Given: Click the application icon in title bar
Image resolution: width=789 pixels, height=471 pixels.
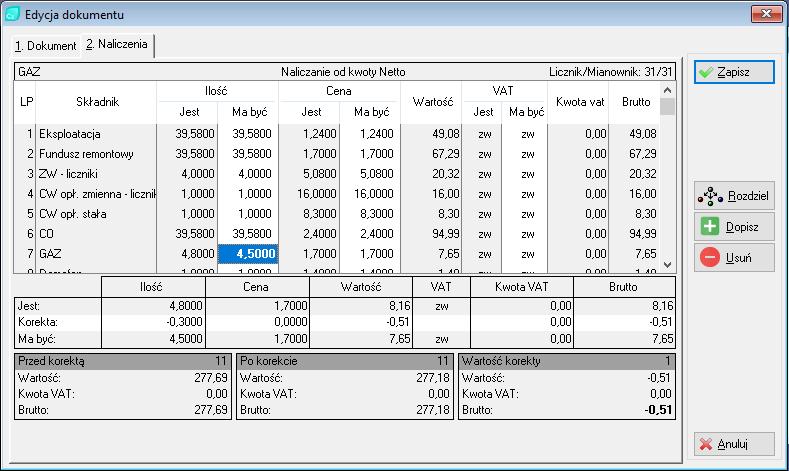Looking at the screenshot, I should coord(12,14).
